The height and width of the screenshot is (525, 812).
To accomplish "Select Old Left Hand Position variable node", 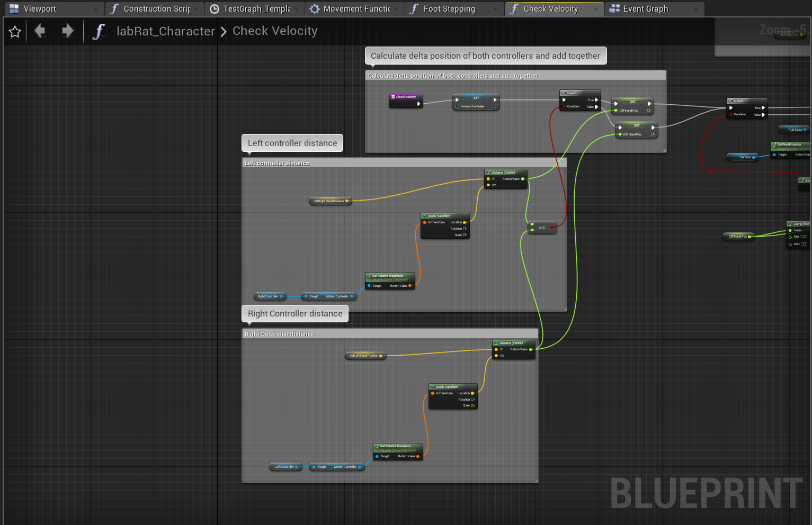I will [365, 356].
